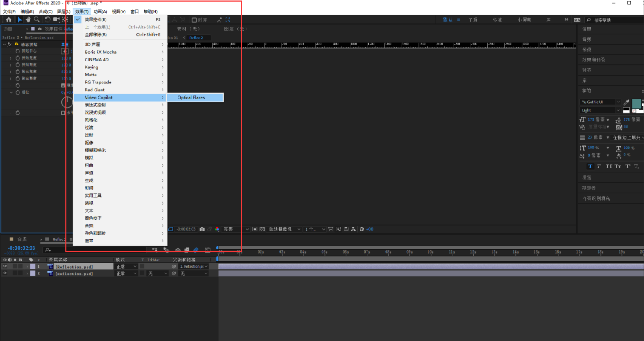Open the Red Giant effects submenu
644x341 pixels.
point(120,90)
